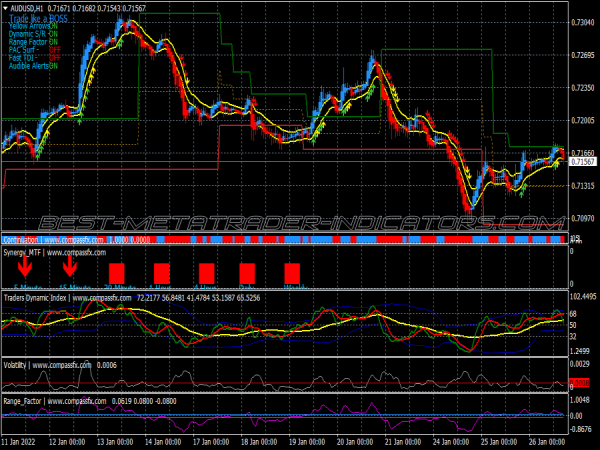This screenshot has width=600, height=450.
Task: Toggle Audible Alerts ON status
Action: coord(53,65)
